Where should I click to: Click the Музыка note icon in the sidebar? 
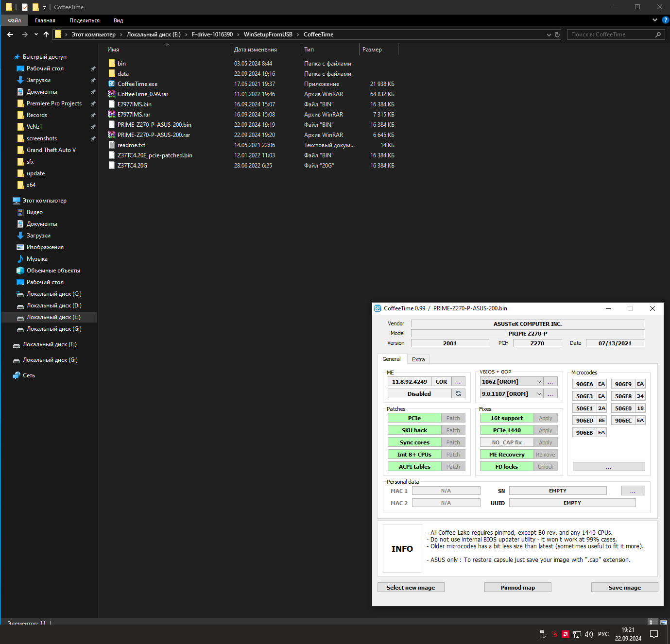pyautogui.click(x=20, y=259)
